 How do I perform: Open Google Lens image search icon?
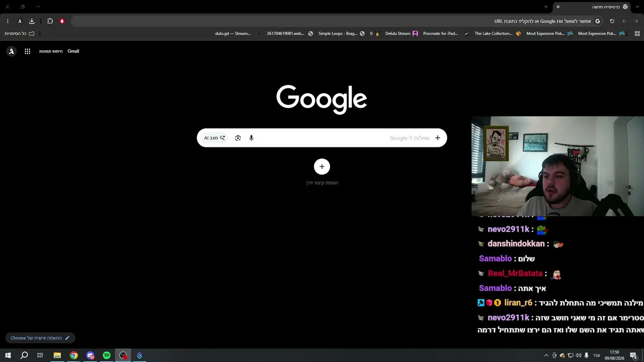point(238,138)
